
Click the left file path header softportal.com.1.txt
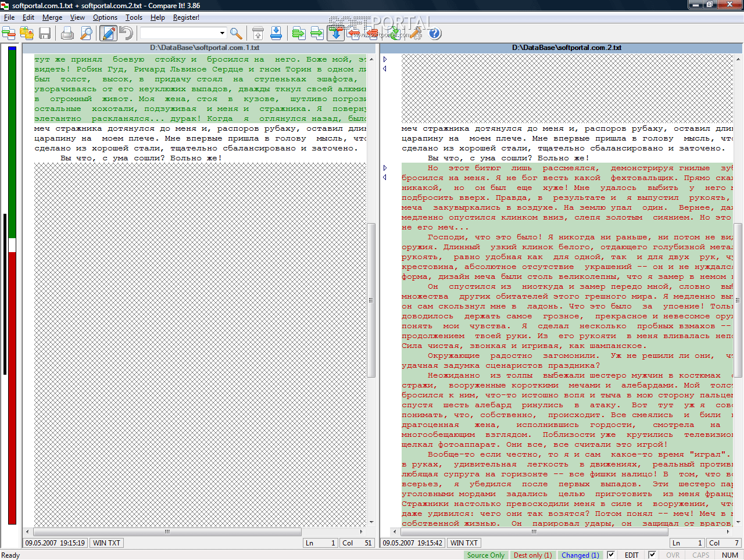205,48
